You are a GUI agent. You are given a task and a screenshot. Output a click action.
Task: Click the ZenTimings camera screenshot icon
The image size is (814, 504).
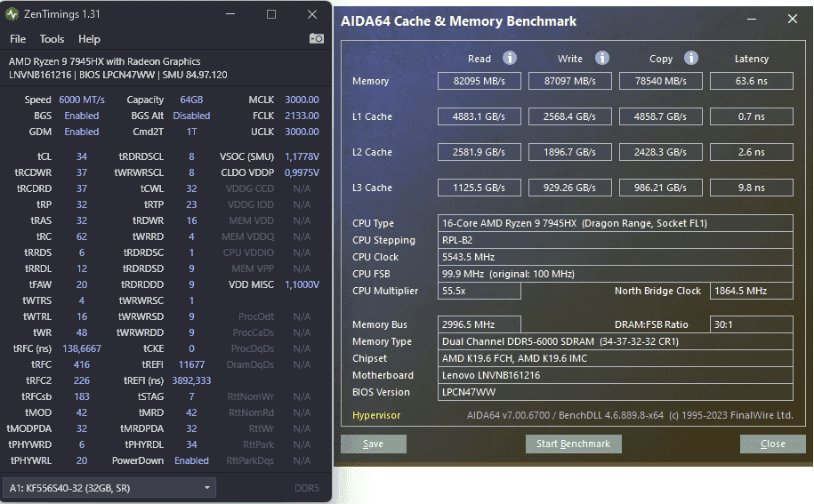coord(316,39)
